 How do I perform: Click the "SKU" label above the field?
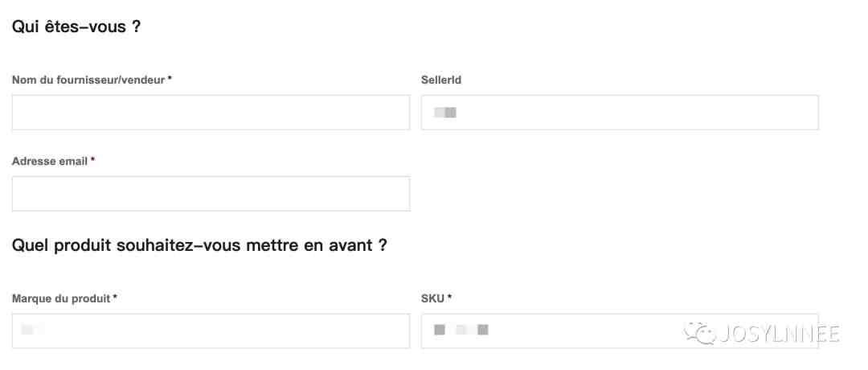[x=432, y=298]
